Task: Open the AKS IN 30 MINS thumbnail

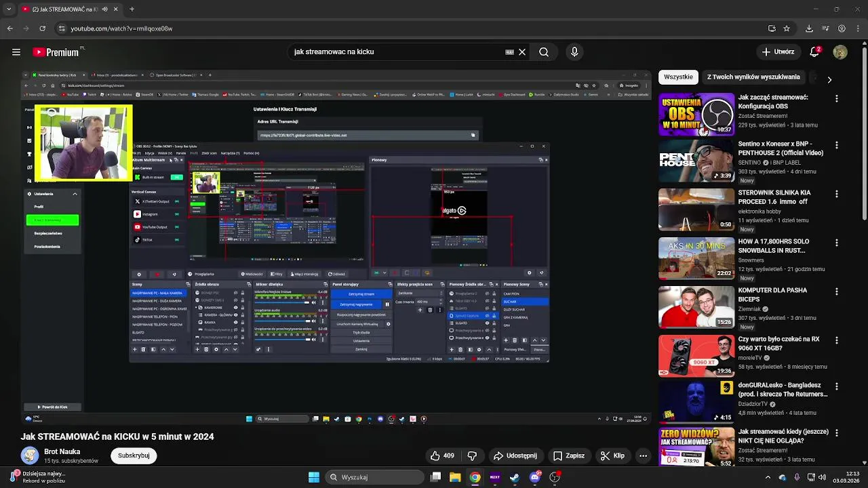Action: coord(696,258)
